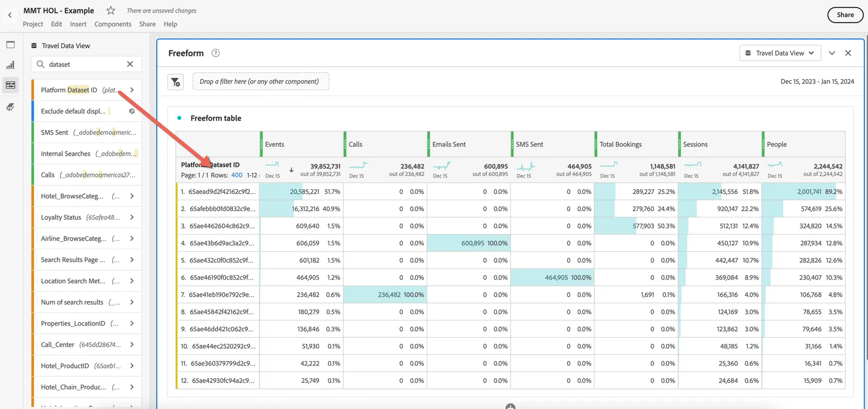This screenshot has height=409, width=868.
Task: Open the Data Dictionary rail icon
Action: pos(11,107)
